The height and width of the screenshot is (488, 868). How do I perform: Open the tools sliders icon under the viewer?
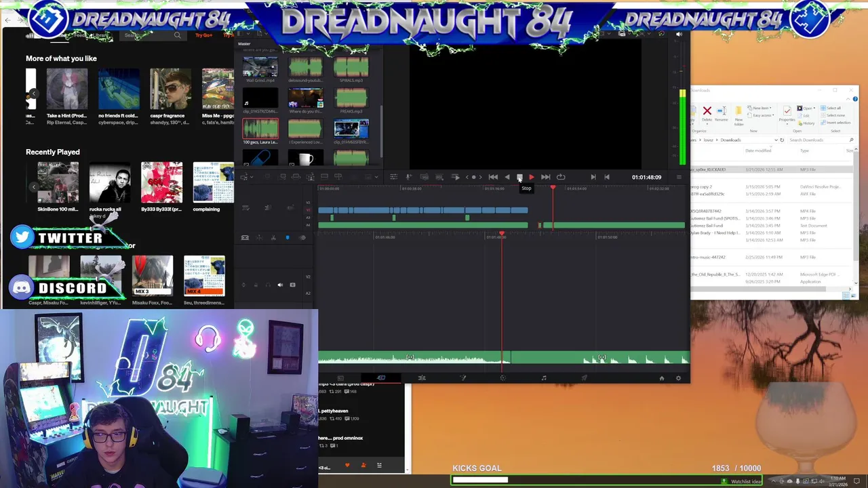click(x=393, y=177)
